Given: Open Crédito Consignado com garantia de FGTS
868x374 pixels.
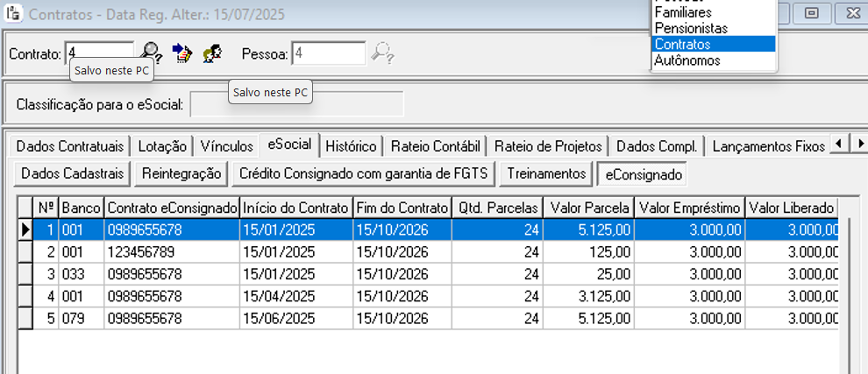Looking at the screenshot, I should click(364, 174).
